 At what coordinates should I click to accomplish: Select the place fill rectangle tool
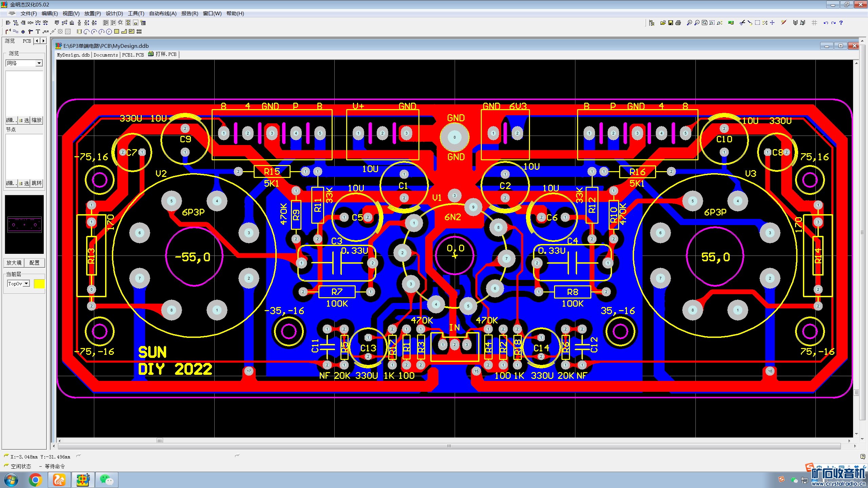pyautogui.click(x=117, y=32)
